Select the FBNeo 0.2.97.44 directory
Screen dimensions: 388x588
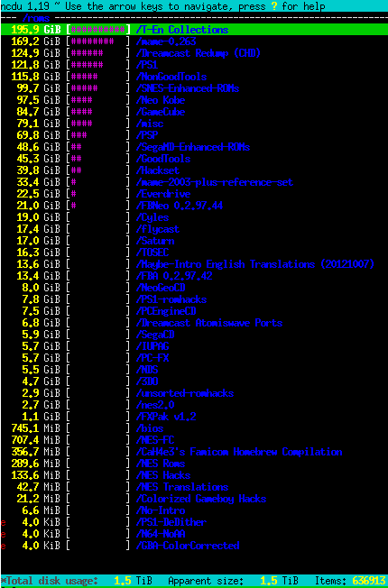coord(180,206)
